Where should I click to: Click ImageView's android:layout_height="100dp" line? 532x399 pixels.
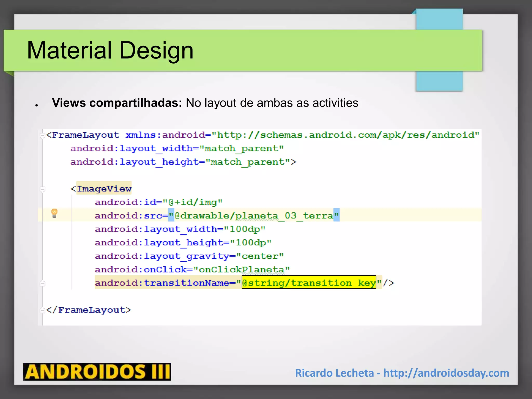[x=183, y=243]
